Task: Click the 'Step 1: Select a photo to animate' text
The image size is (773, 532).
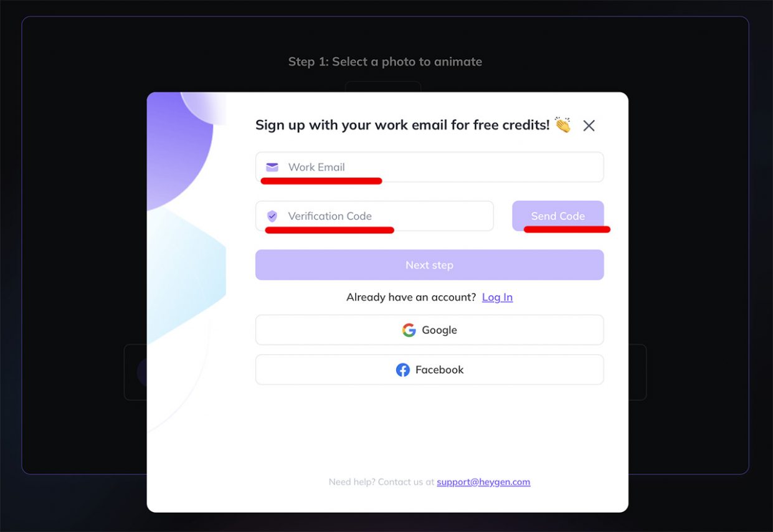Action: (x=385, y=62)
